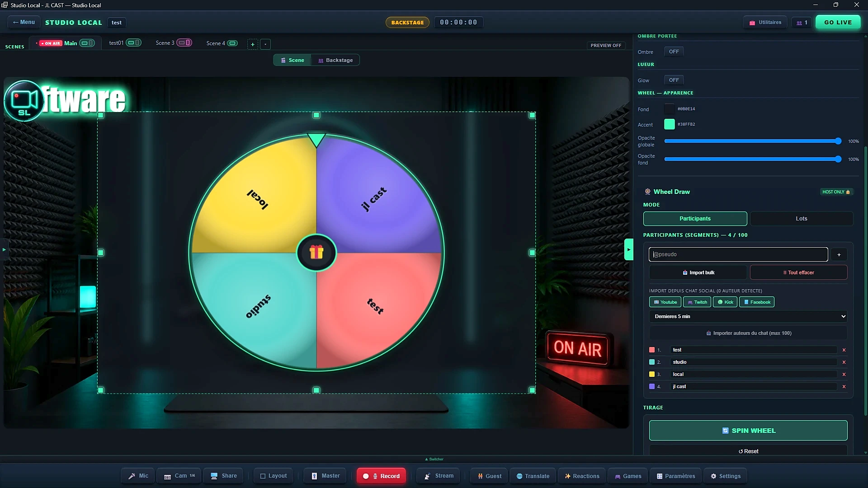The height and width of the screenshot is (488, 868).
Task: Add the pseudo with plus button
Action: point(839,254)
